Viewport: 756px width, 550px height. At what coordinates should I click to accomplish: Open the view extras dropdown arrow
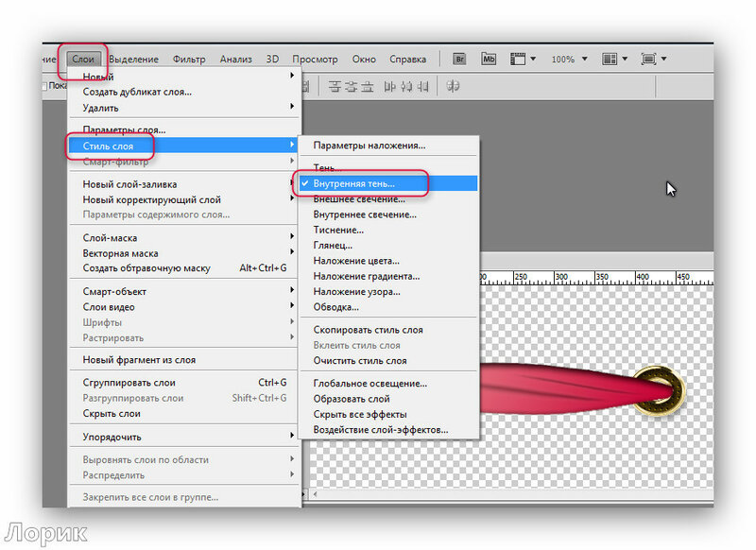[x=533, y=59]
